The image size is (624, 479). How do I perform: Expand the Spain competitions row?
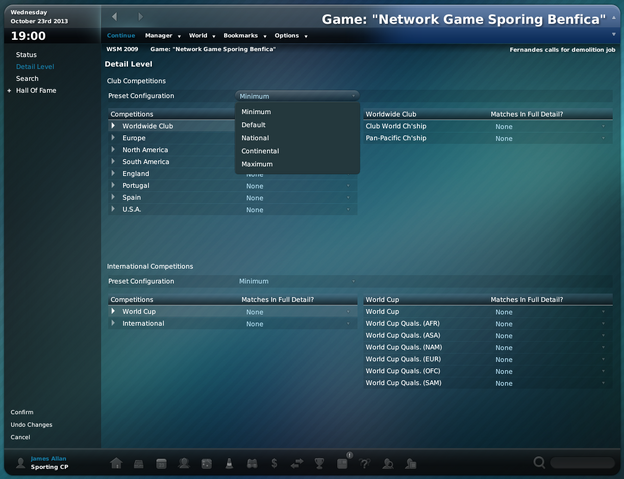click(x=113, y=197)
